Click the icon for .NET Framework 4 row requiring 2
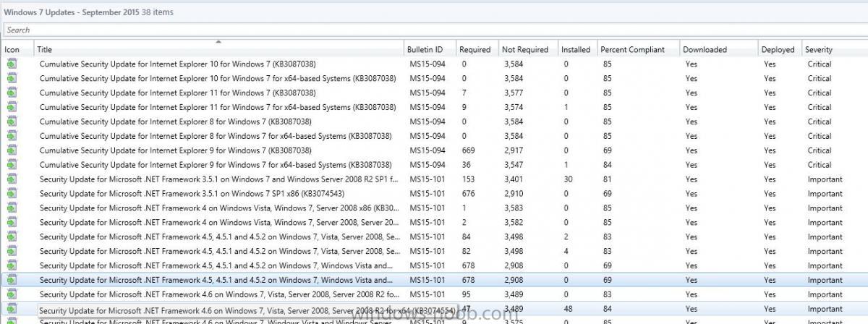 [12, 223]
